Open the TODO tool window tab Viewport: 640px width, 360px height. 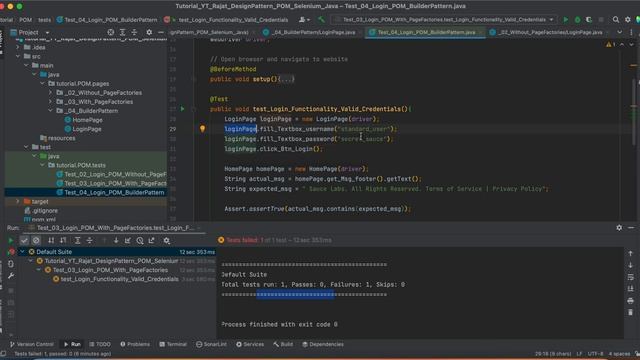pyautogui.click(x=100, y=344)
